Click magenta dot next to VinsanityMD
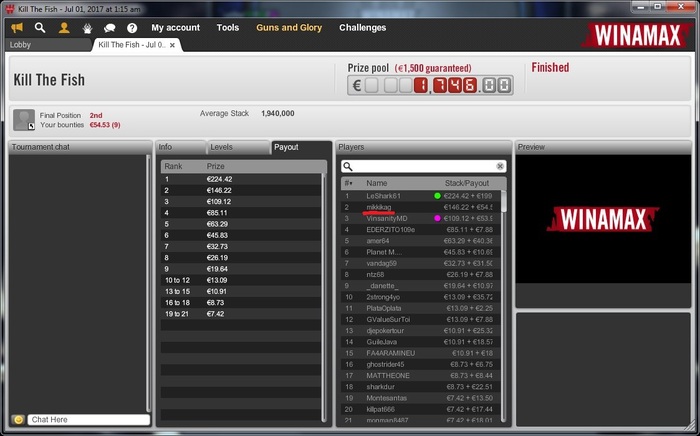The height and width of the screenshot is (436, 700). pyautogui.click(x=438, y=218)
